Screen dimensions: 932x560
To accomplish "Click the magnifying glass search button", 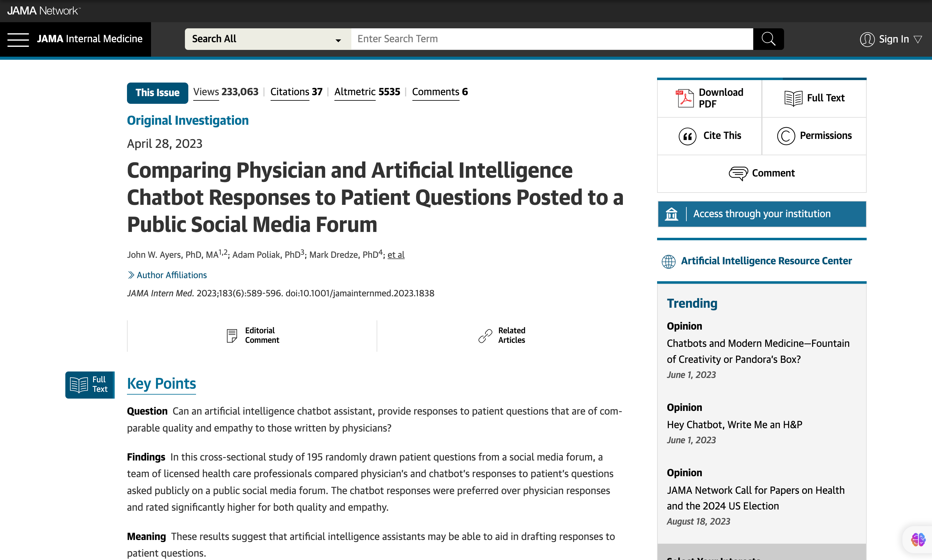I will click(768, 39).
